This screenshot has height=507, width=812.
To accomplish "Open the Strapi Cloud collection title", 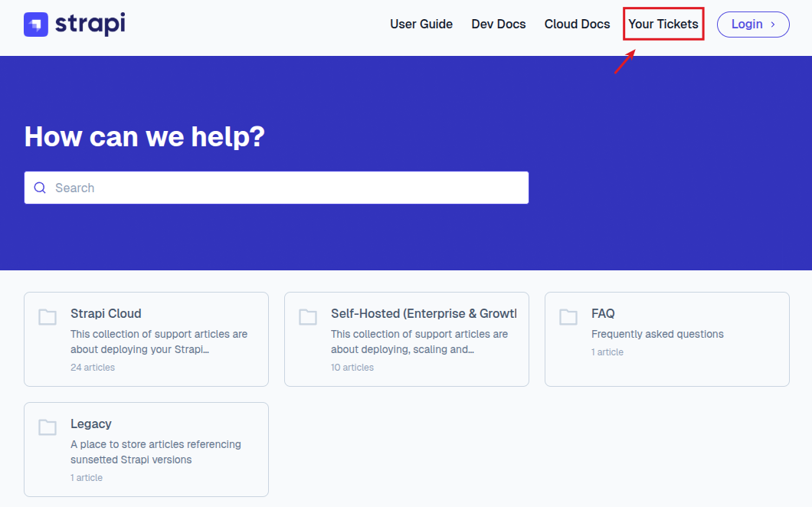I will (106, 313).
